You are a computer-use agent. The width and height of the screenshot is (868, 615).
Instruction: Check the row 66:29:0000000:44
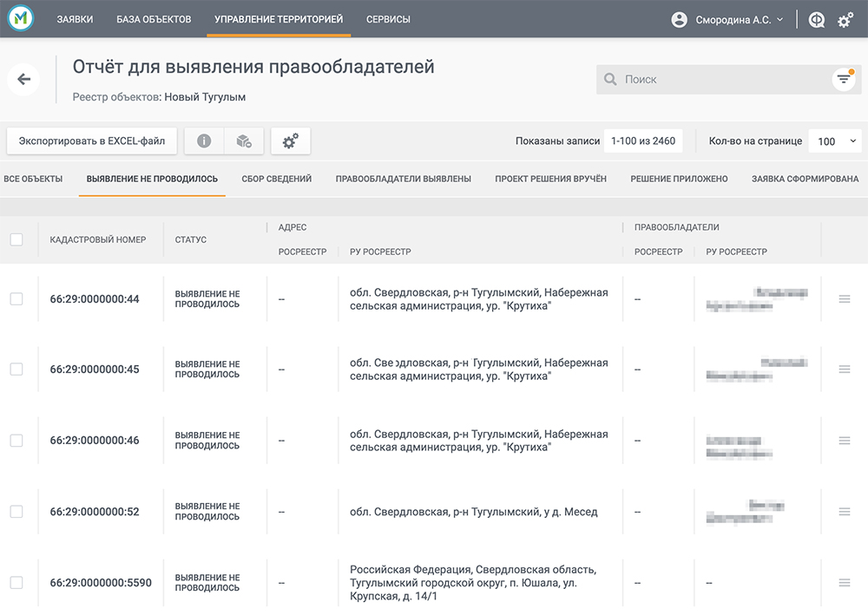pos(16,298)
